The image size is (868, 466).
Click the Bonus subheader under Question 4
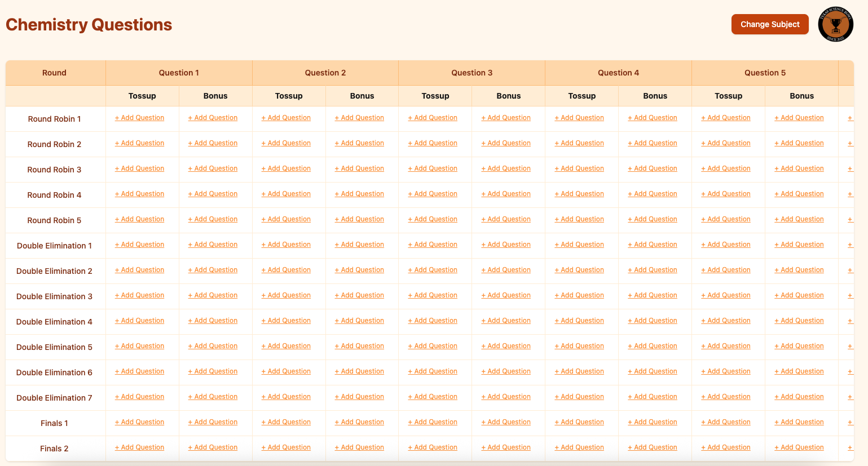655,96
